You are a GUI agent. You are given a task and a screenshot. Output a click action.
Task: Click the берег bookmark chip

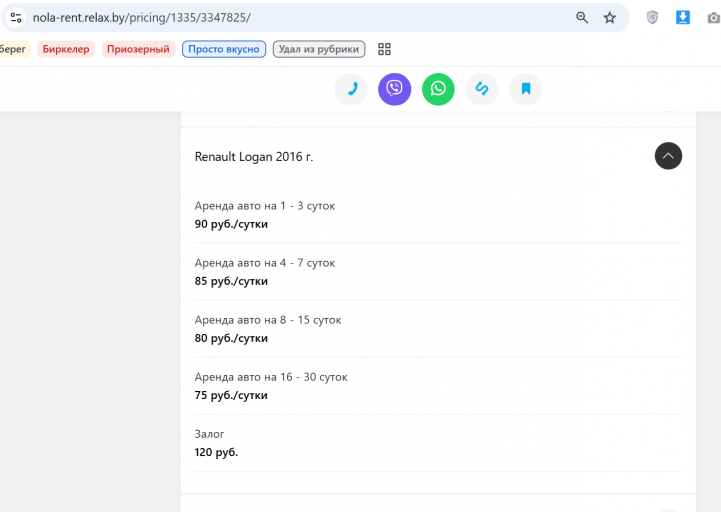[14, 49]
